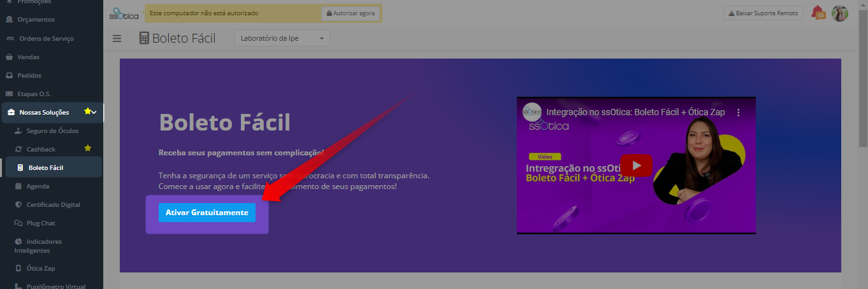Viewport: 868px width, 289px height.
Task: Click the Orçamentos person icon
Action: coord(9,20)
